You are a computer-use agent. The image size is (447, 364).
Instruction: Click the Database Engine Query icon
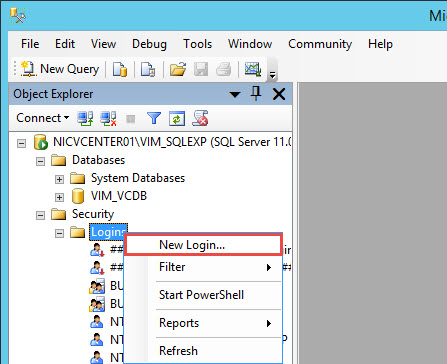click(120, 69)
